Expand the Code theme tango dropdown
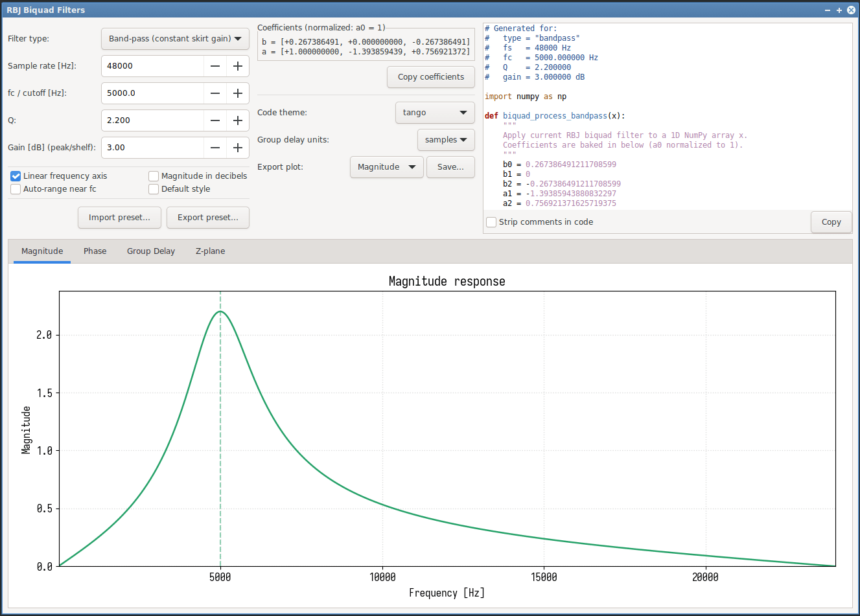The width and height of the screenshot is (860, 616). pyautogui.click(x=434, y=113)
